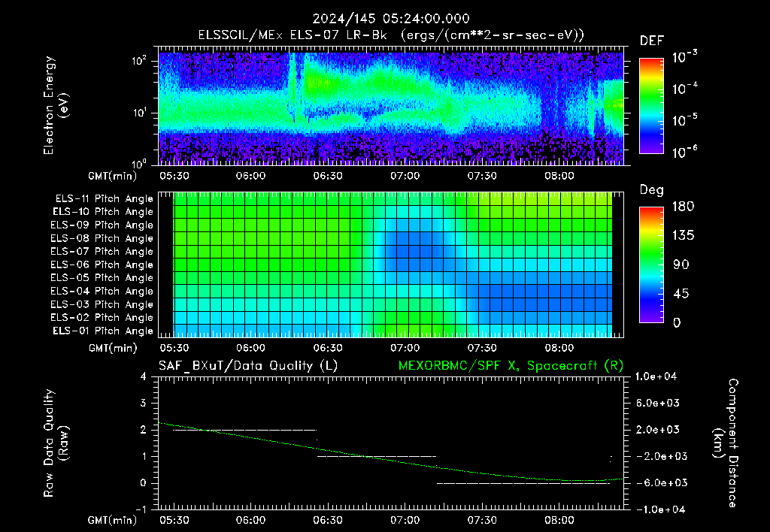Image resolution: width=770 pixels, height=532 pixels.
Task: Click the Deg color bar title
Action: click(x=652, y=190)
